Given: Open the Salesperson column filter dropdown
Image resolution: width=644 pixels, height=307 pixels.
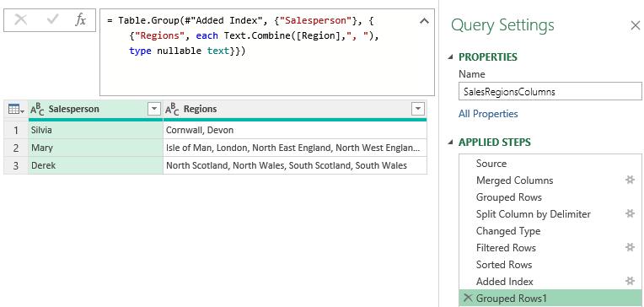Looking at the screenshot, I should pyautogui.click(x=154, y=110).
